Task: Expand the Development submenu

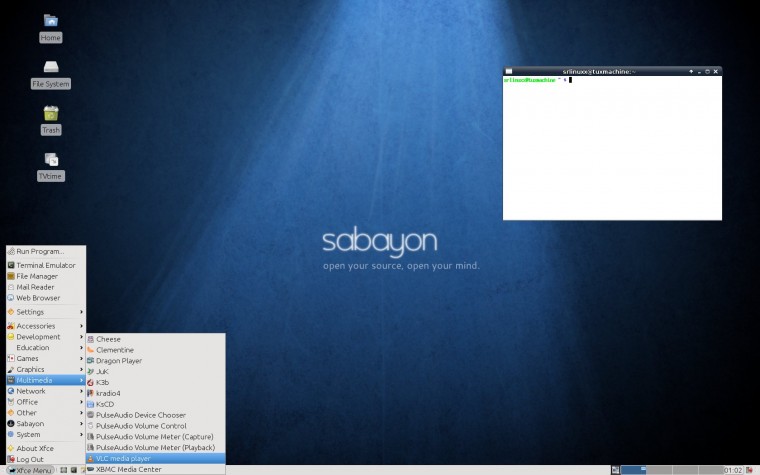Action: pyautogui.click(x=46, y=337)
